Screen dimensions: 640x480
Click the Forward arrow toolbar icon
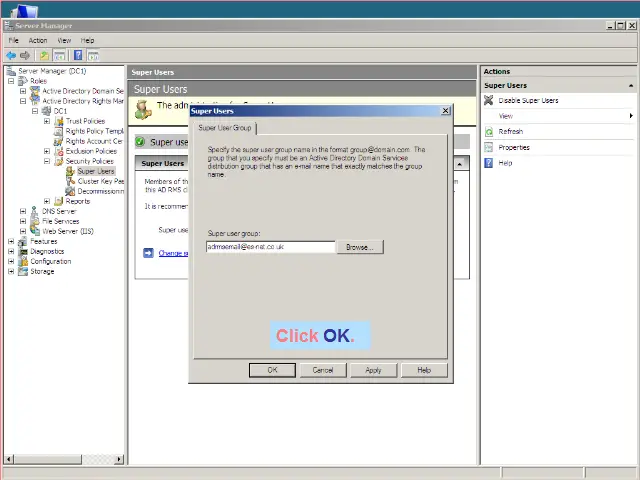25,56
